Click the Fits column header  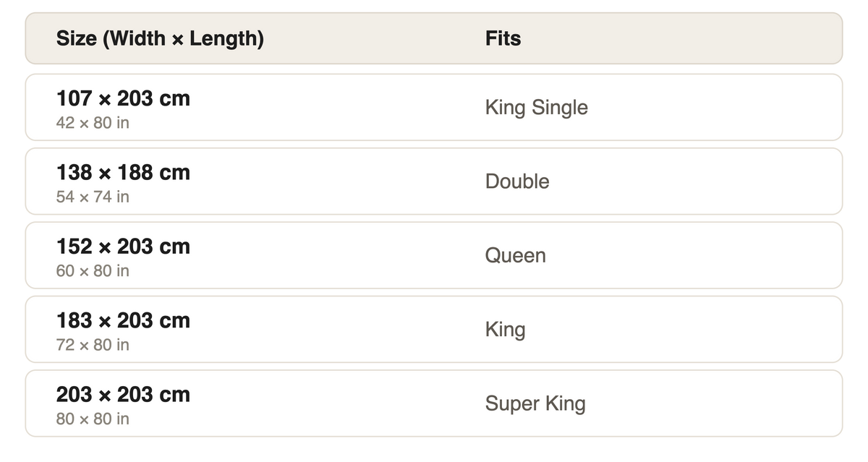503,38
